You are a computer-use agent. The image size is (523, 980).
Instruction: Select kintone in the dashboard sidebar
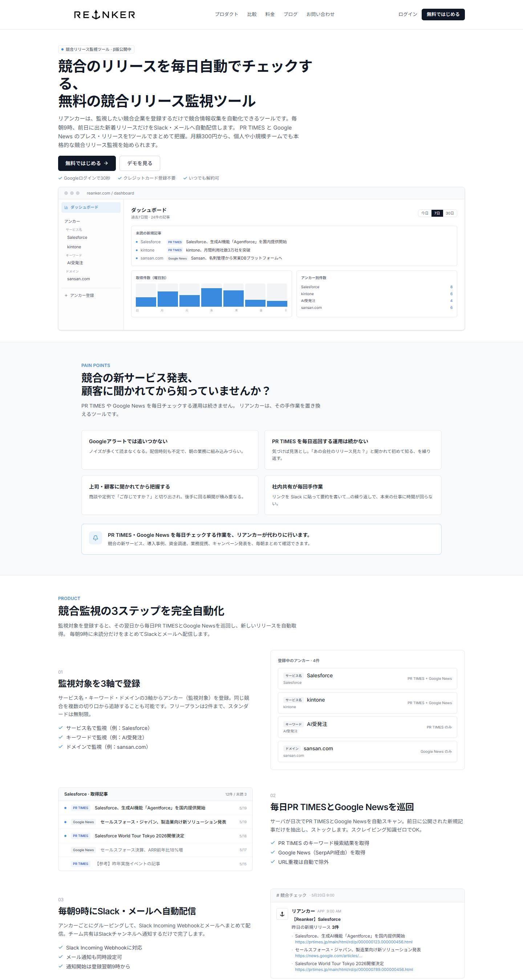[74, 247]
